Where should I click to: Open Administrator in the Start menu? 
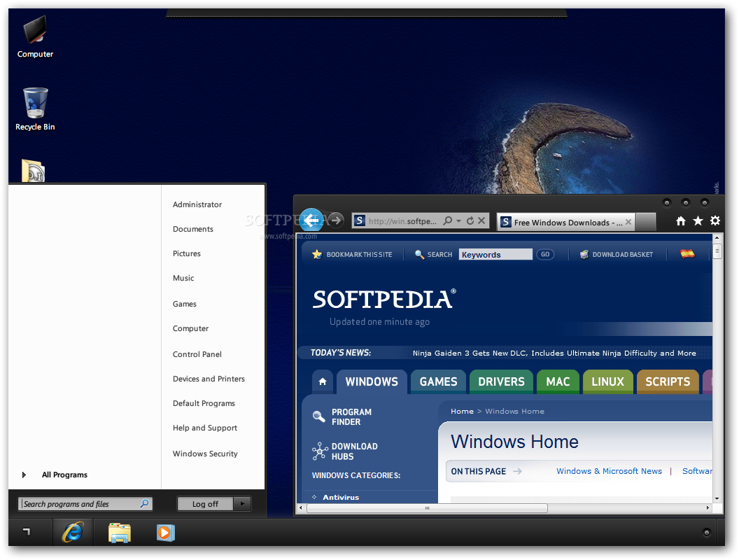[197, 204]
